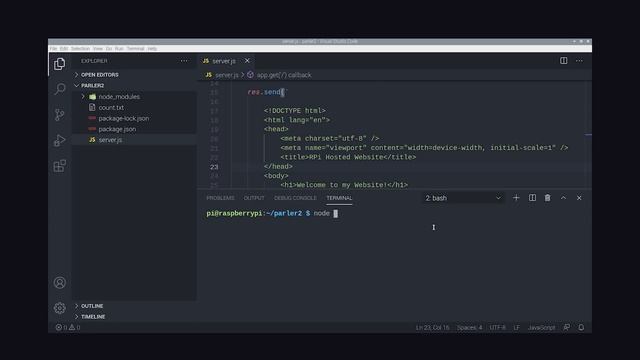Click line number 23 in the gutter
The width and height of the screenshot is (640, 360).
[x=214, y=167]
